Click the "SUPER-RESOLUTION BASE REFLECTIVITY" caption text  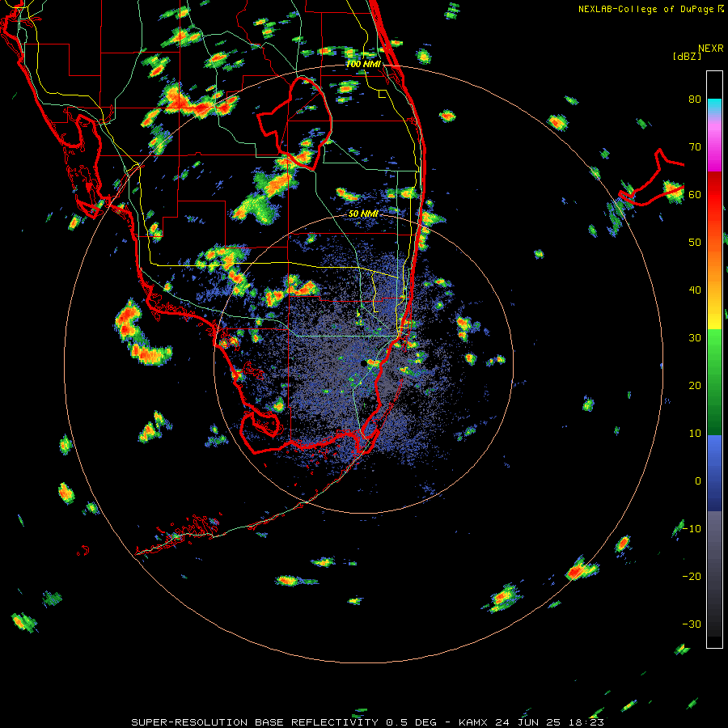pos(255,722)
